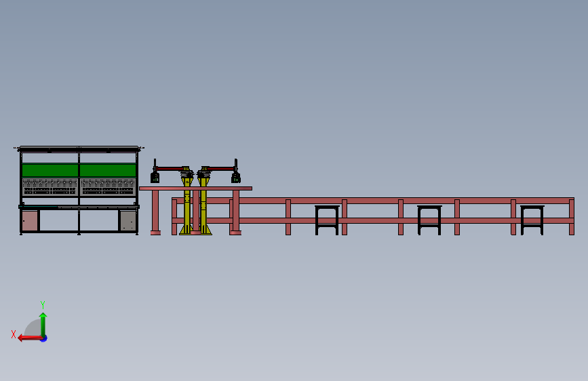Select the black stool nearest the robots
Viewport: 588px width, 381px height.
click(327, 220)
